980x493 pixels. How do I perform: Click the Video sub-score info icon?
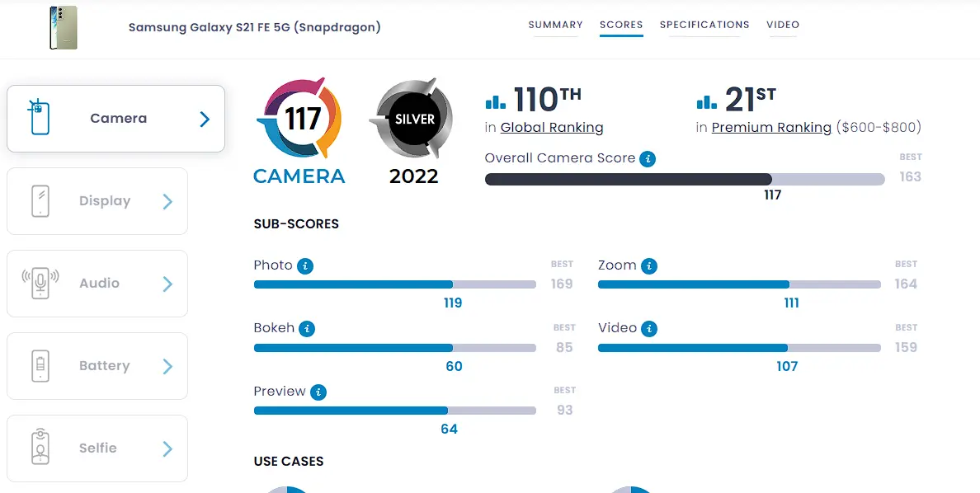coord(649,329)
